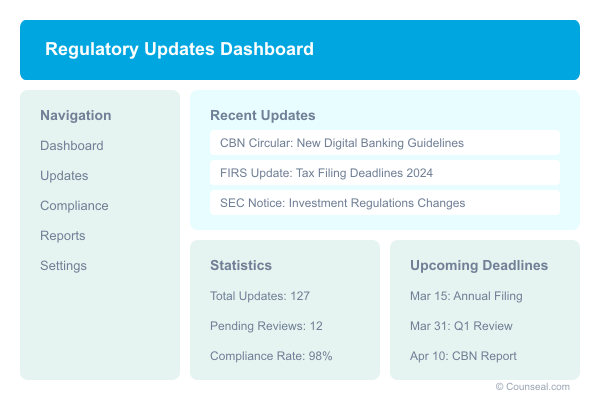Select the Total Updates: 127 statistic
600x400 pixels.
click(x=260, y=296)
